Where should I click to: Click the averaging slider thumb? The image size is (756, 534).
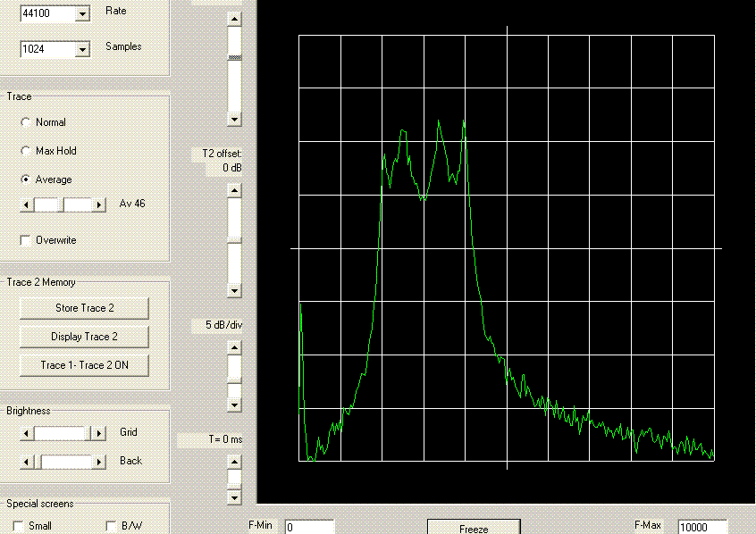click(62, 204)
